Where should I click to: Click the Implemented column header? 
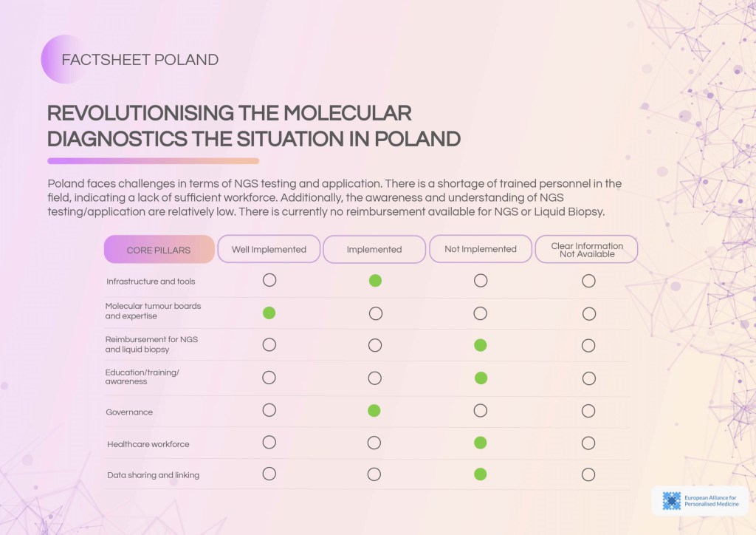point(374,250)
